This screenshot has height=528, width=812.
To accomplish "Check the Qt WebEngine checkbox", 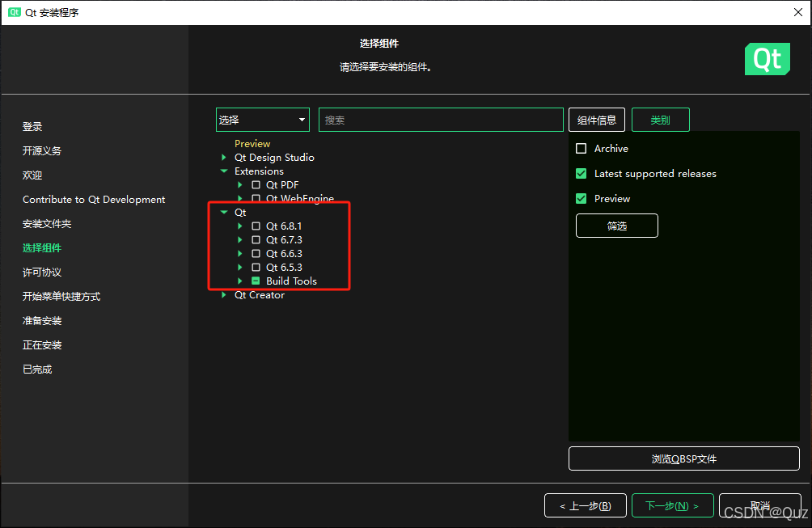I will coord(256,198).
